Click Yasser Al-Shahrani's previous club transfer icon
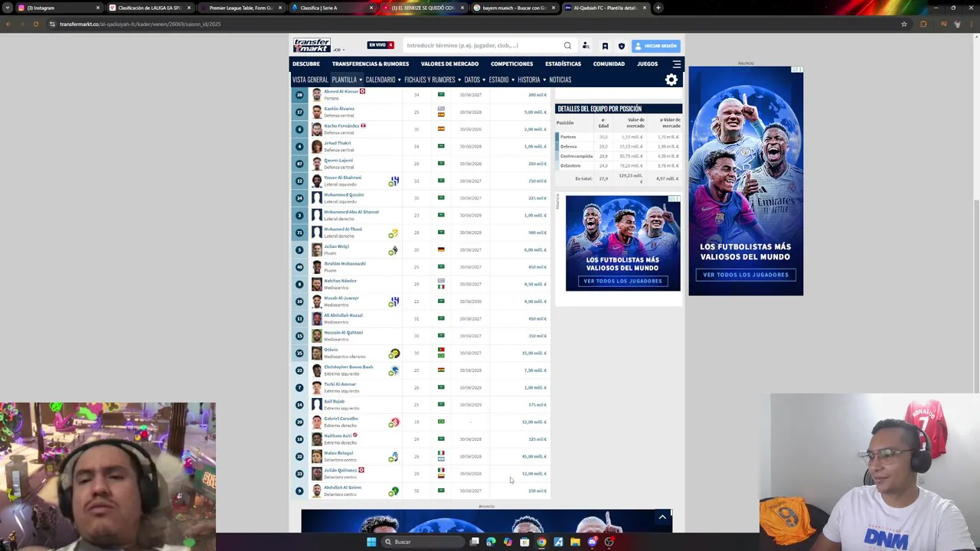Viewport: 980px width, 551px height. 394,181
